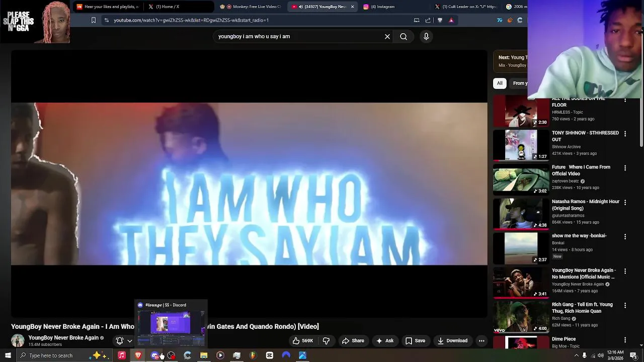Open options for Dime Piece video
The height and width of the screenshot is (362, 644).
(x=625, y=340)
